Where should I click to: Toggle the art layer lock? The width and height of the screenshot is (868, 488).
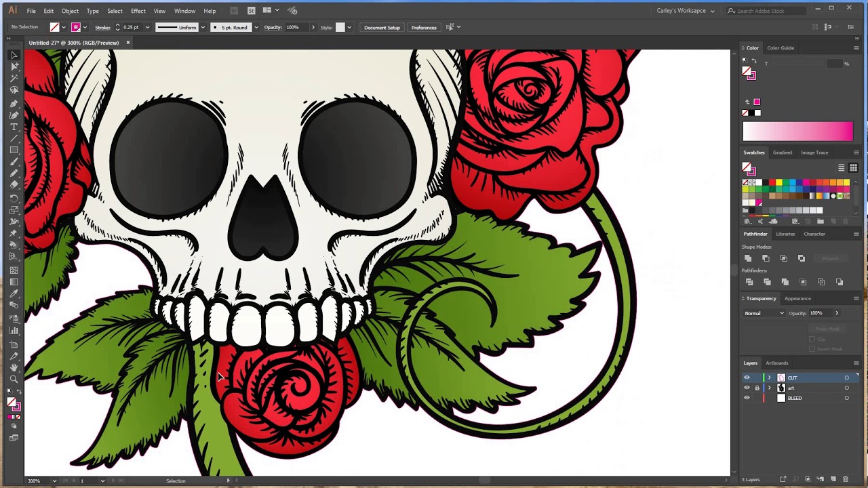(x=757, y=388)
